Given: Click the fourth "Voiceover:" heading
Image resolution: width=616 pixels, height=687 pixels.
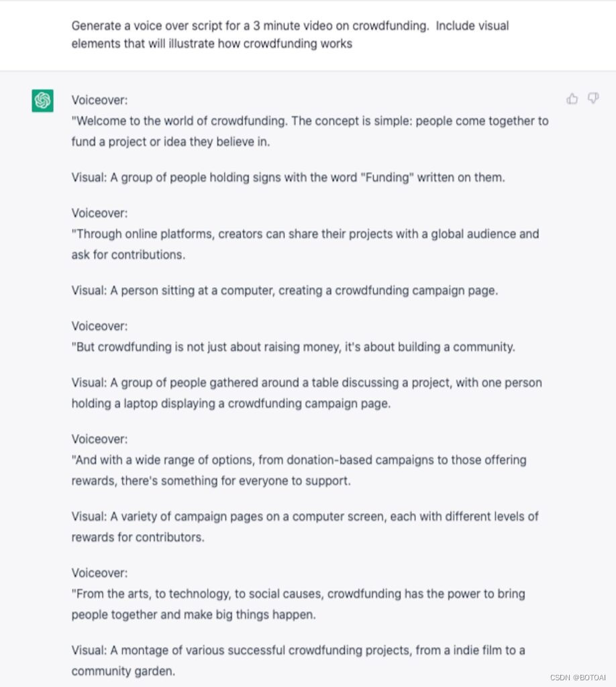Looking at the screenshot, I should click(99, 439).
